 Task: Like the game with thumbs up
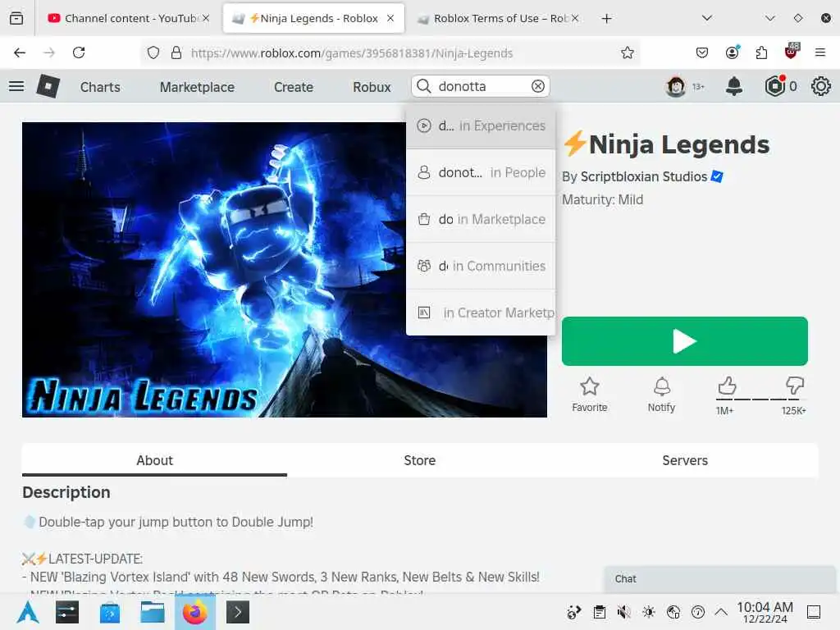tap(727, 386)
